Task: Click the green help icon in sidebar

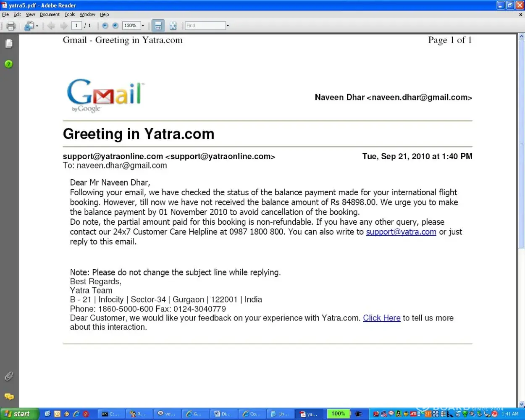Action: 9,64
